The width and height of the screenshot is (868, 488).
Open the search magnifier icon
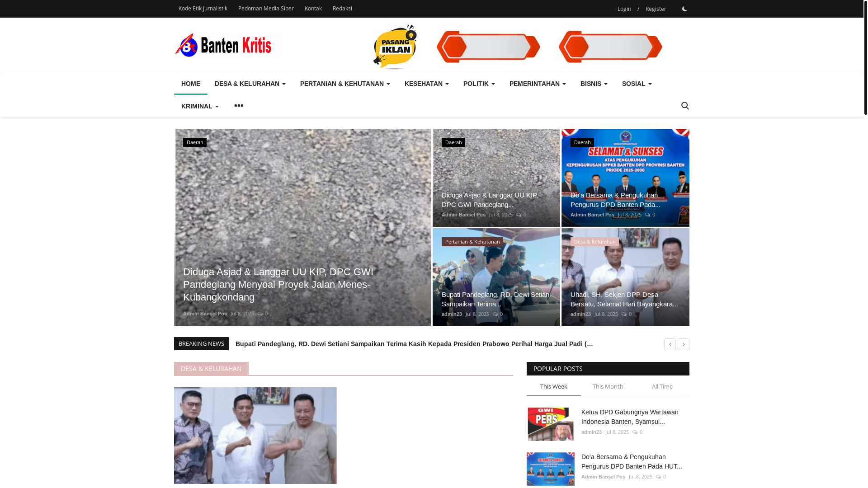[x=685, y=106]
